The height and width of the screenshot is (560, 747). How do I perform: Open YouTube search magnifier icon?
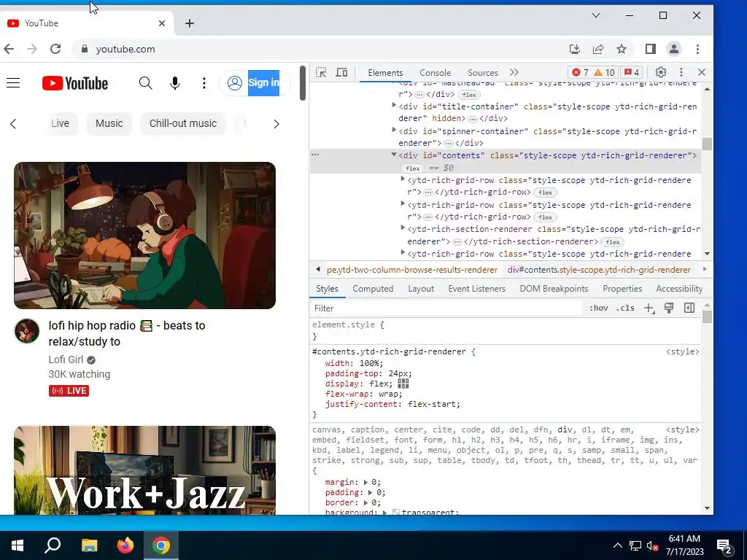(146, 83)
